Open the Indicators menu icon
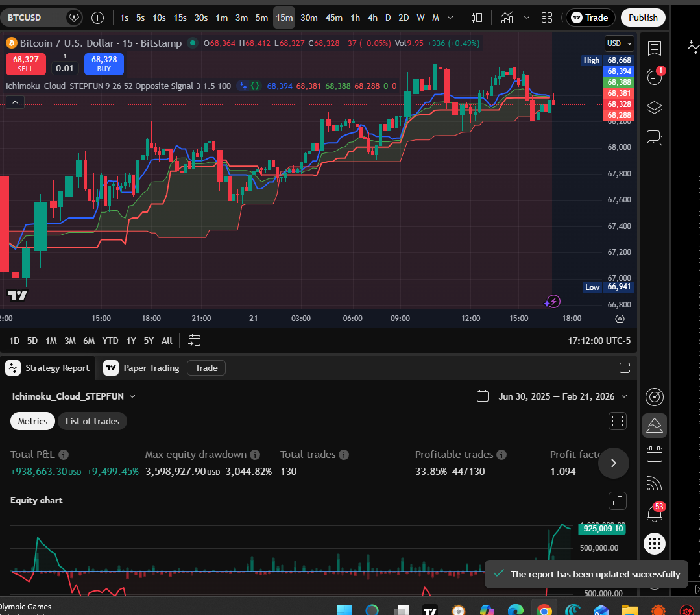Image resolution: width=700 pixels, height=615 pixels. pos(507,18)
